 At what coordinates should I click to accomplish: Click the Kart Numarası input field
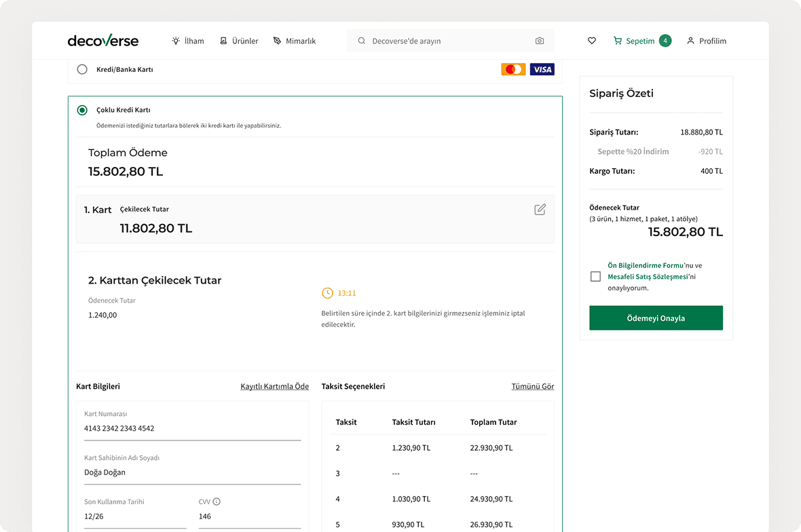tap(192, 428)
